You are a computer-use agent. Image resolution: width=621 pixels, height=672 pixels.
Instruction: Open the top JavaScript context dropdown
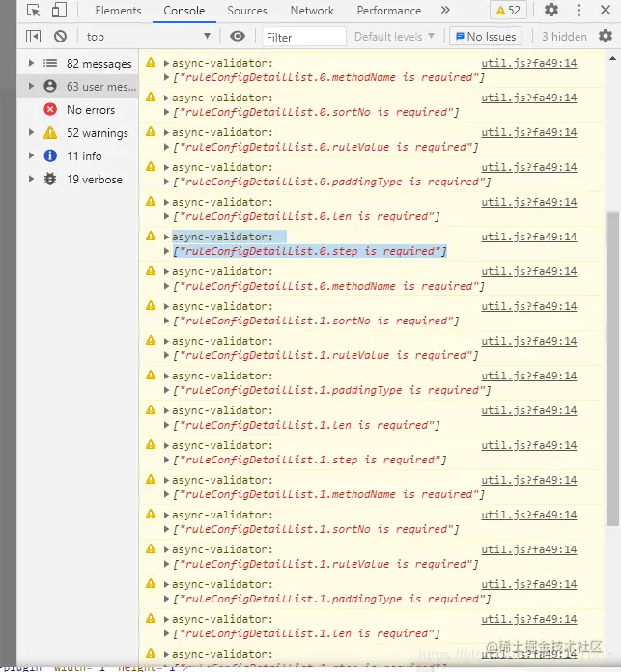[x=149, y=37]
